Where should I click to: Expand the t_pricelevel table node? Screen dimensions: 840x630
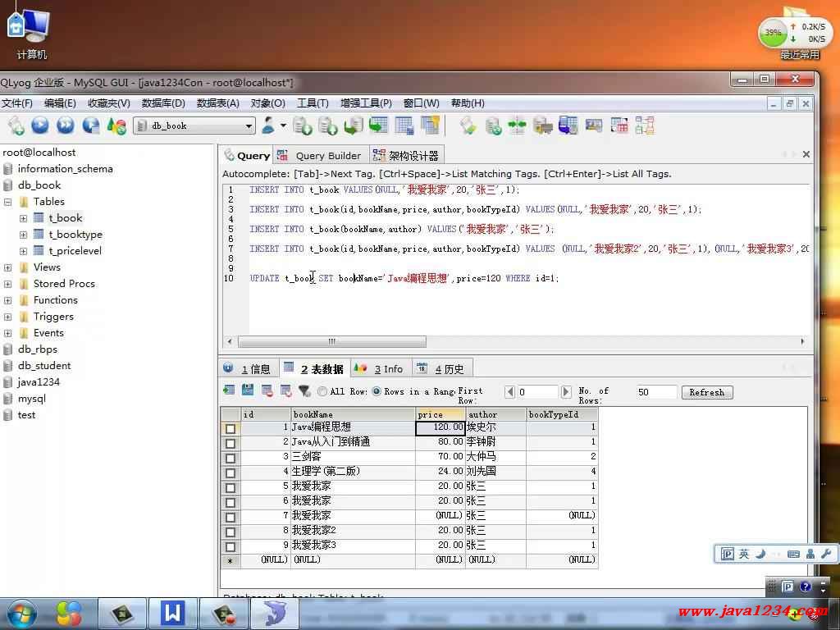click(x=23, y=251)
